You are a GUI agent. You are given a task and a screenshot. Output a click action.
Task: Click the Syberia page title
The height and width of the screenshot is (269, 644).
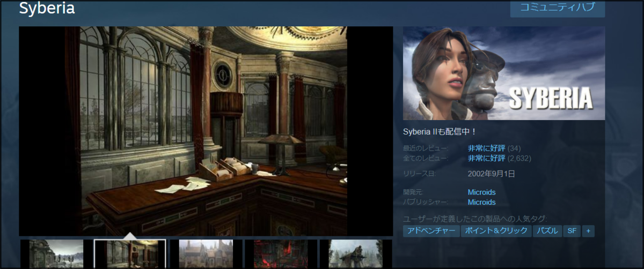coord(47,8)
